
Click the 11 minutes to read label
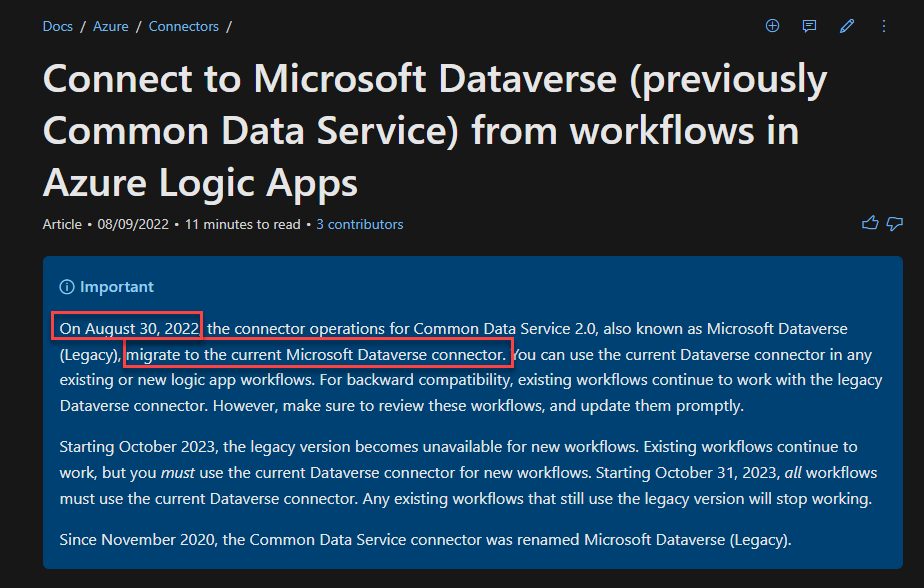coord(243,224)
